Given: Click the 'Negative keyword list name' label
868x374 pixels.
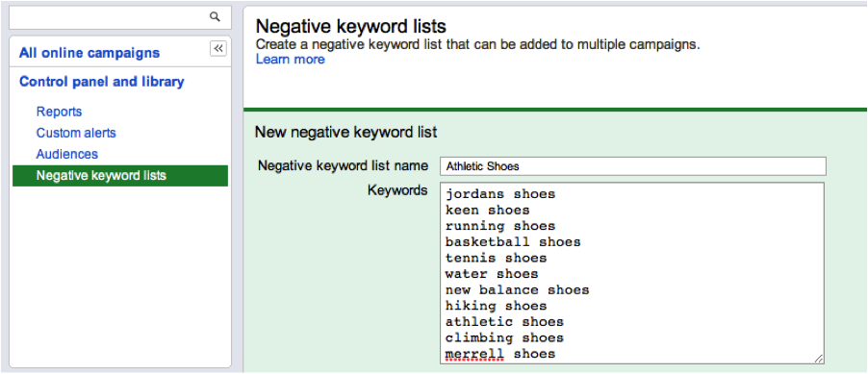Looking at the screenshot, I should tap(344, 166).
